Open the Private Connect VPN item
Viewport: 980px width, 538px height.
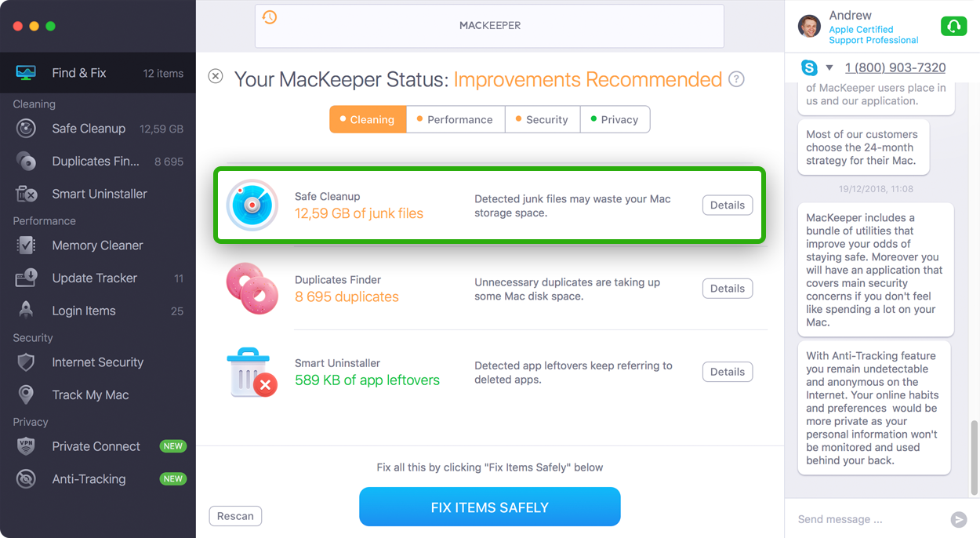click(98, 446)
